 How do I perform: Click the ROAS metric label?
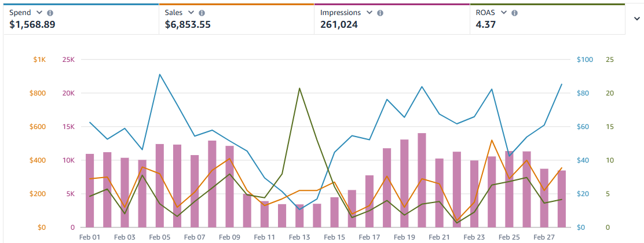tap(485, 13)
